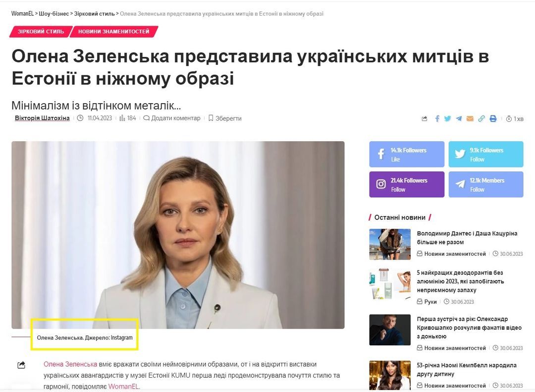535x392 pixels.
Task: Print the article icon
Action: (x=493, y=118)
